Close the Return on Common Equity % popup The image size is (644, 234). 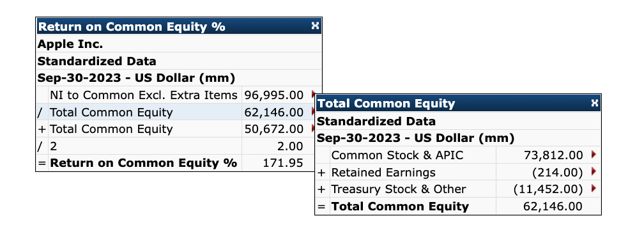coord(315,26)
